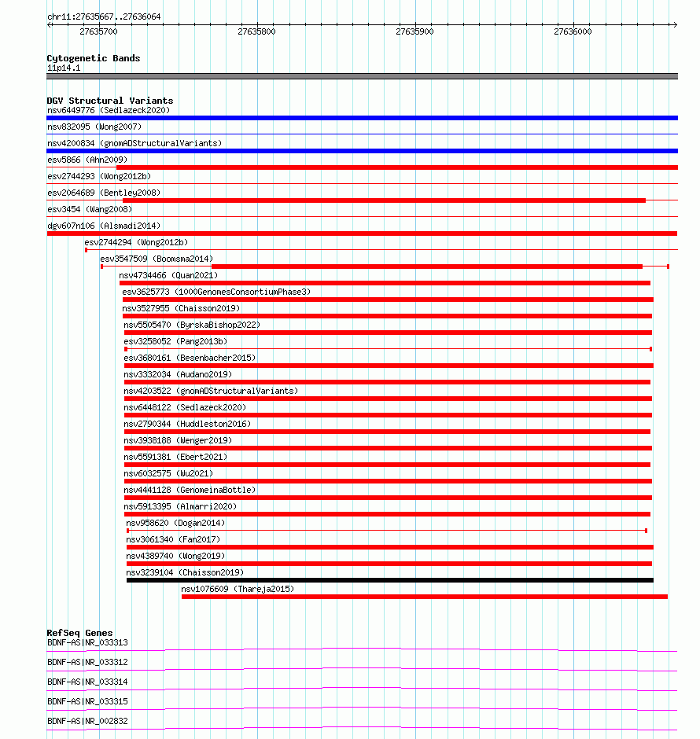Click the 27635900 ruler position
The height and width of the screenshot is (739, 700).
click(414, 31)
